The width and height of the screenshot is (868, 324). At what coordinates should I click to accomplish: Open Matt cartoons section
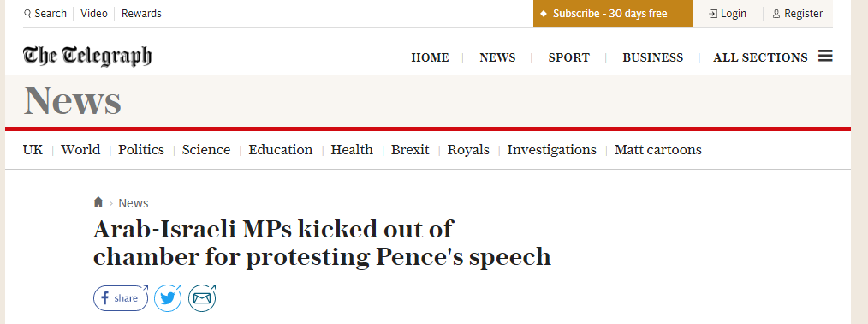point(657,149)
